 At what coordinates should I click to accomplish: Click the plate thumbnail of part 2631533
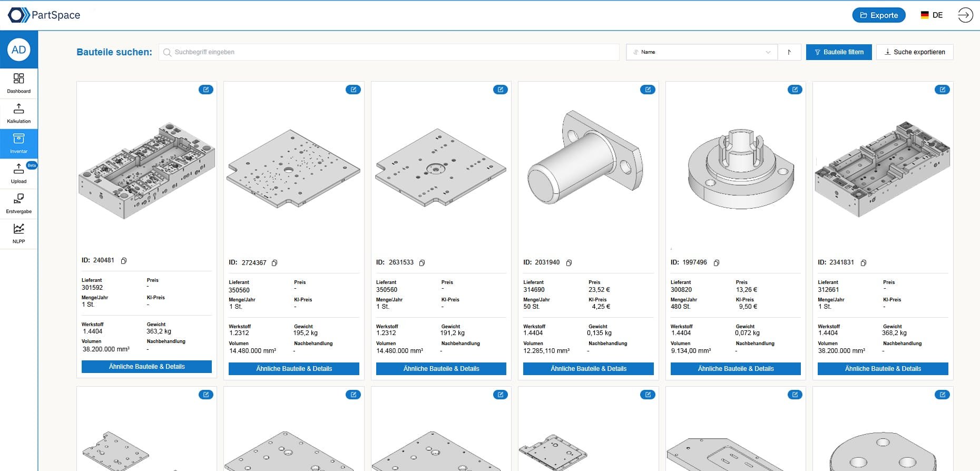coord(441,169)
